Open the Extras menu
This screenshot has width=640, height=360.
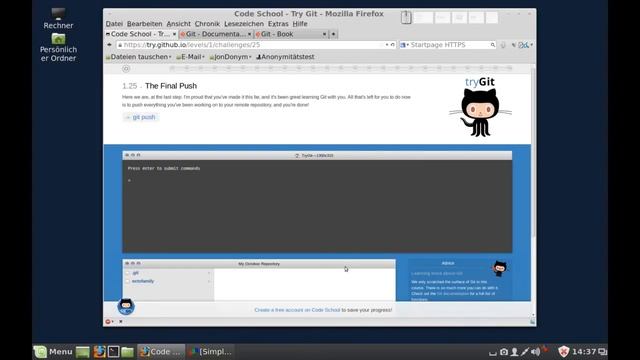point(278,24)
